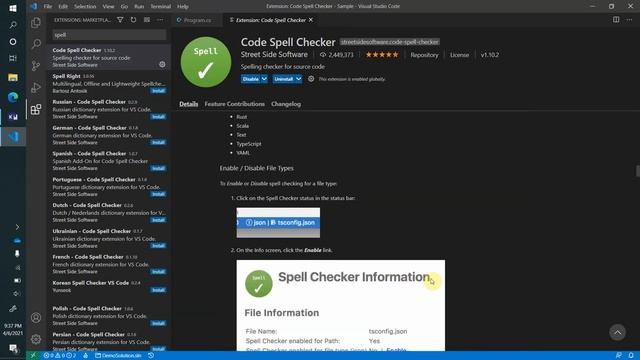The image size is (640, 360).
Task: Clear extensions search results icon
Action: click(x=147, y=20)
